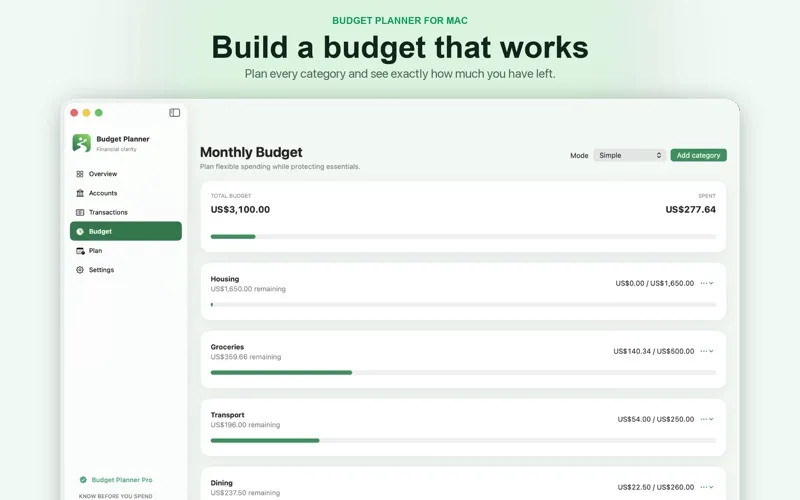Expand the Transport category options menu

tap(707, 419)
